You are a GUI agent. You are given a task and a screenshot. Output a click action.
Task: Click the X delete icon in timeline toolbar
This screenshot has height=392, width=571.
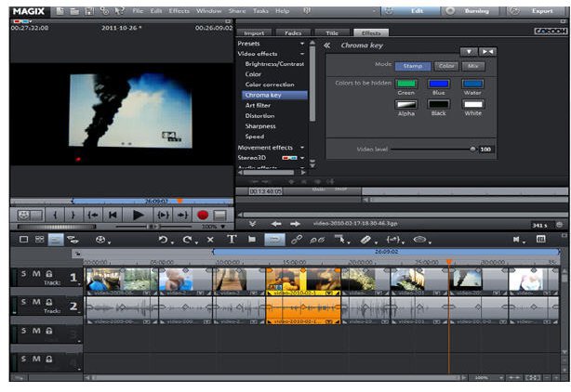click(x=211, y=240)
